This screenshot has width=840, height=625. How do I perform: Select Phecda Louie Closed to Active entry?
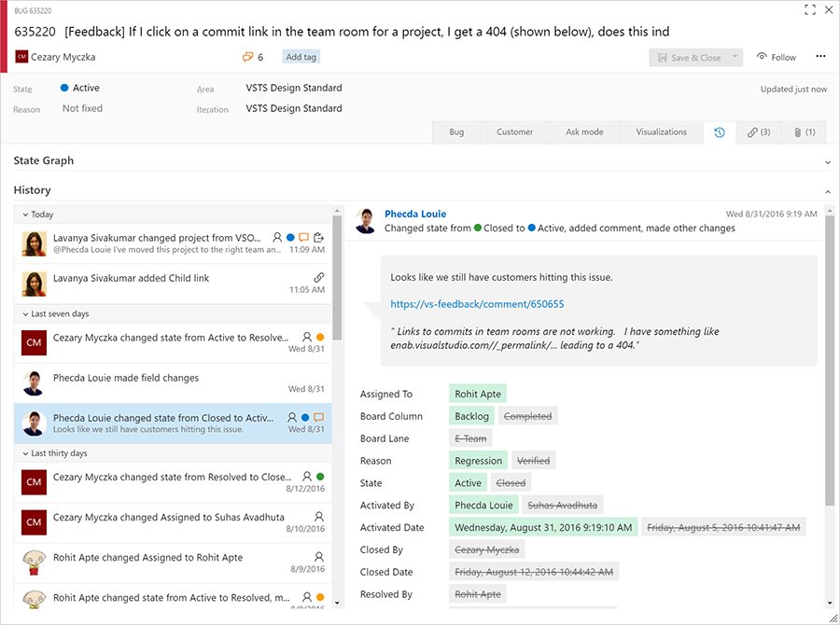pos(173,424)
